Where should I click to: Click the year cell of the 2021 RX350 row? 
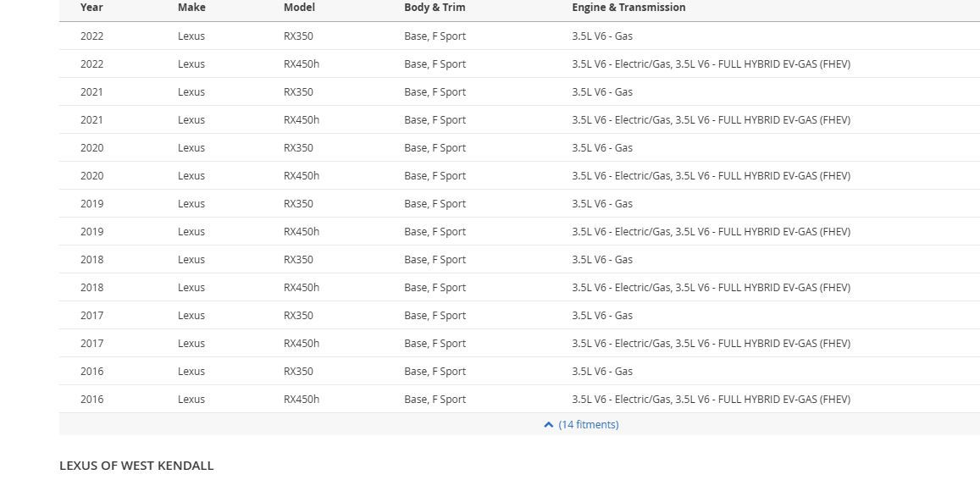click(91, 92)
